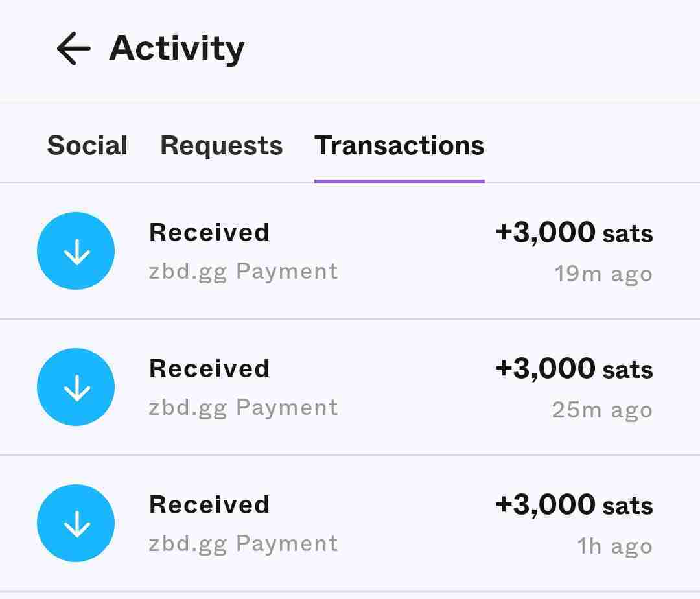Click blue received icon for 19m ago transaction
700x599 pixels.
[76, 251]
